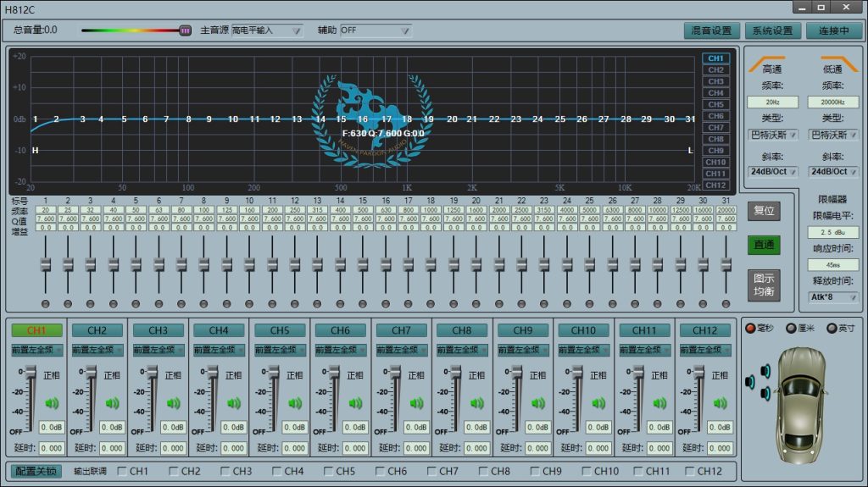
Task: Open the high-pass 斜率 24dB/Oct dropdown
Action: [773, 172]
